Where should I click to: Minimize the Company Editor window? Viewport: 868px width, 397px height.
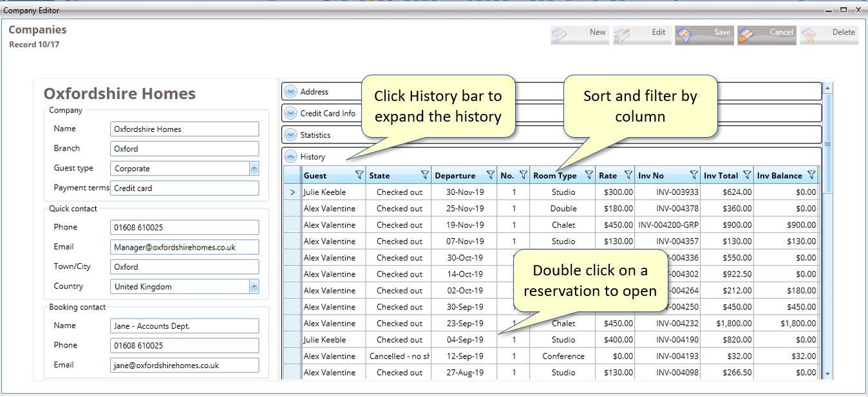click(829, 10)
